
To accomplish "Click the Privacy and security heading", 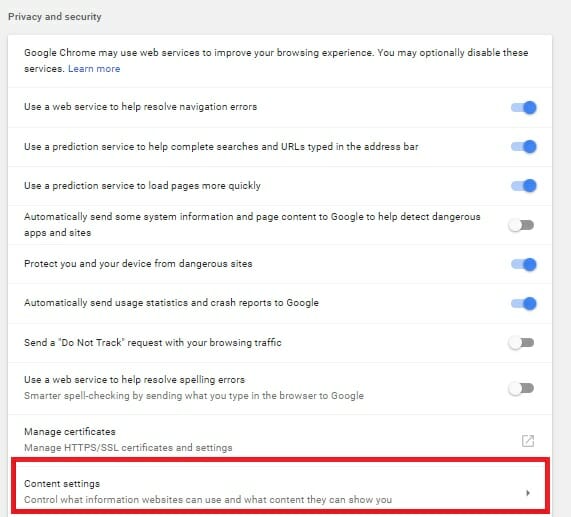I will (55, 17).
